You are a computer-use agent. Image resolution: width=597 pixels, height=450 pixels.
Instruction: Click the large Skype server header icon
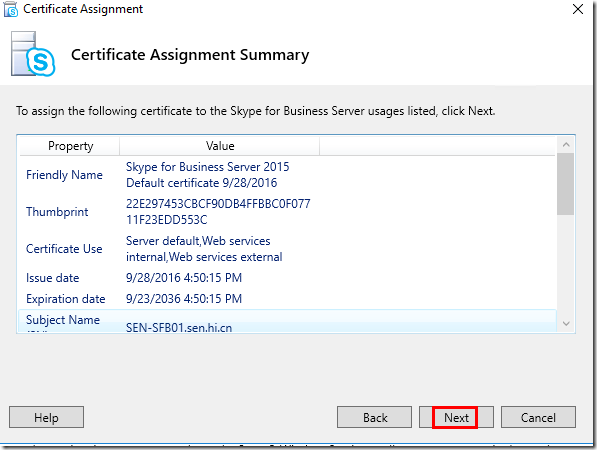[x=33, y=54]
